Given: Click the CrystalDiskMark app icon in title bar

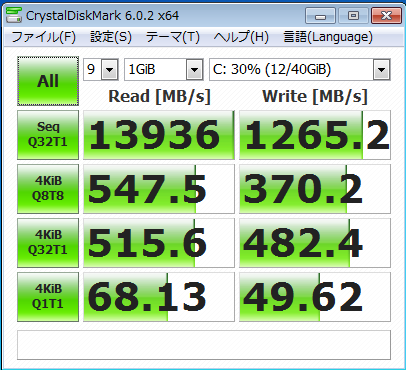Looking at the screenshot, I should click(x=14, y=15).
